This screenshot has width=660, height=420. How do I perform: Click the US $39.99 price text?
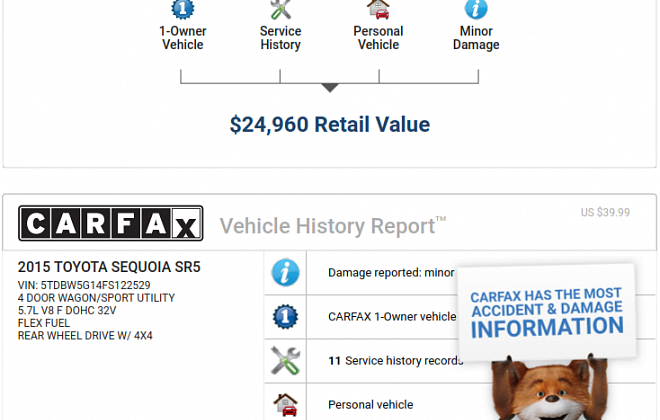[605, 212]
